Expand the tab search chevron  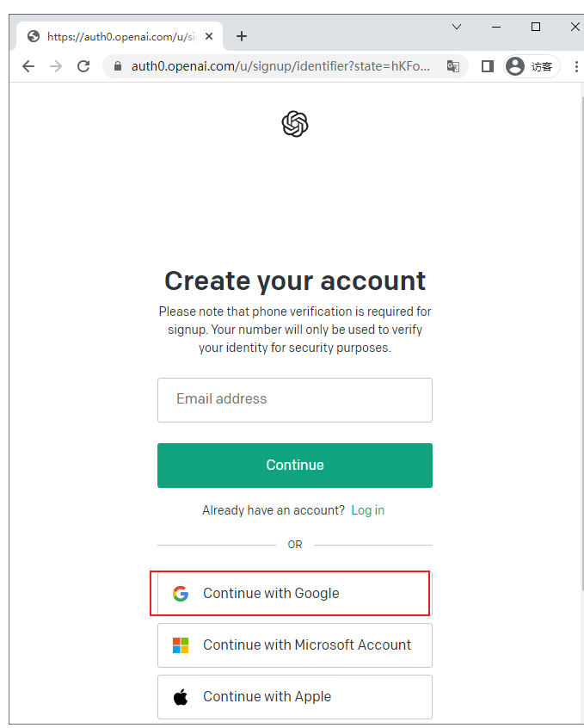[457, 27]
